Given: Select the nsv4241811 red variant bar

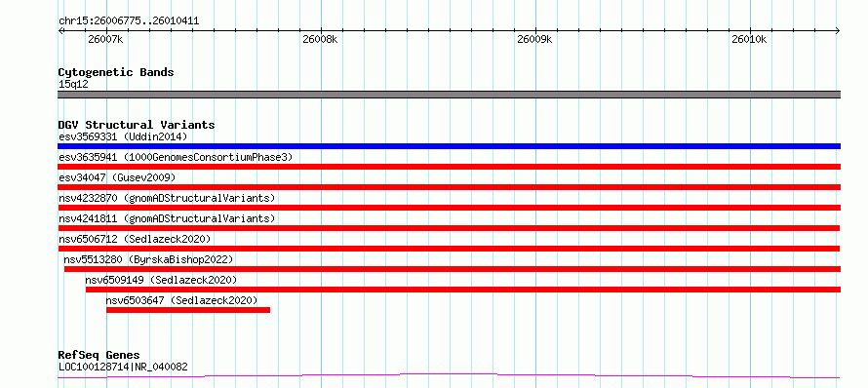Looking at the screenshot, I should point(449,228).
